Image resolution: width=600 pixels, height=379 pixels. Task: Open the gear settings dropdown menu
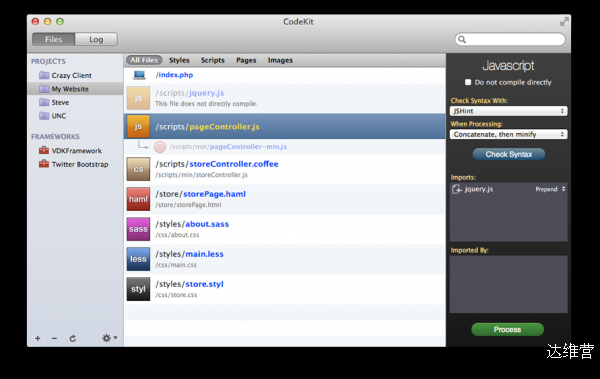(109, 338)
